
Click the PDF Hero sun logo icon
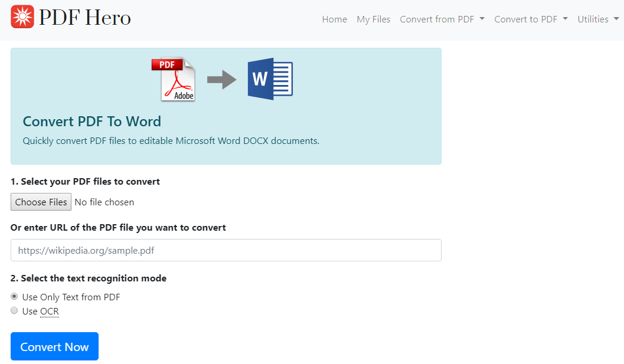click(22, 17)
